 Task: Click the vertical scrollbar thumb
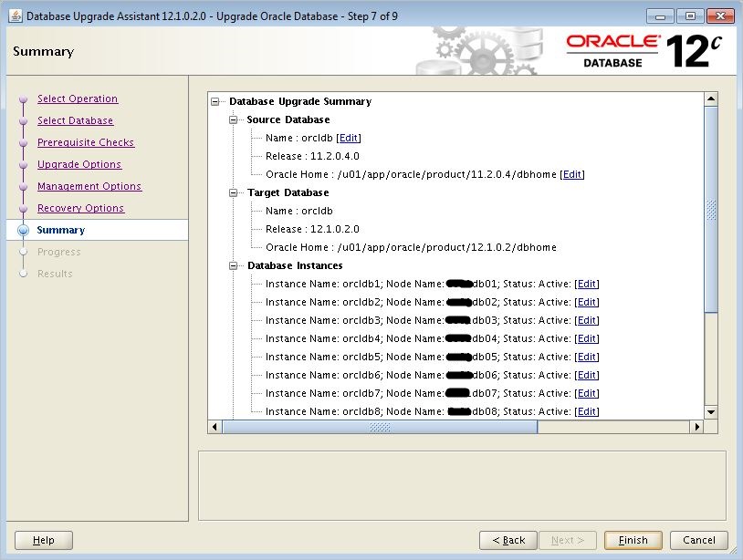point(711,209)
